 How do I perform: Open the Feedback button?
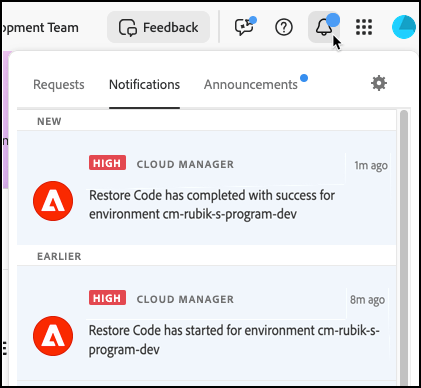pos(158,27)
